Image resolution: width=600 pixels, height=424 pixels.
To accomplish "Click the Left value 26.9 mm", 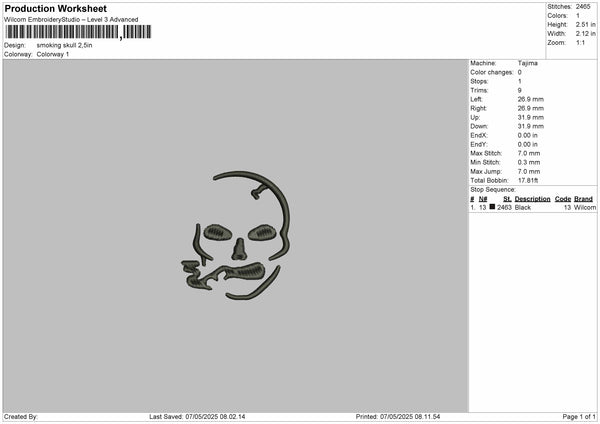I will coord(531,99).
